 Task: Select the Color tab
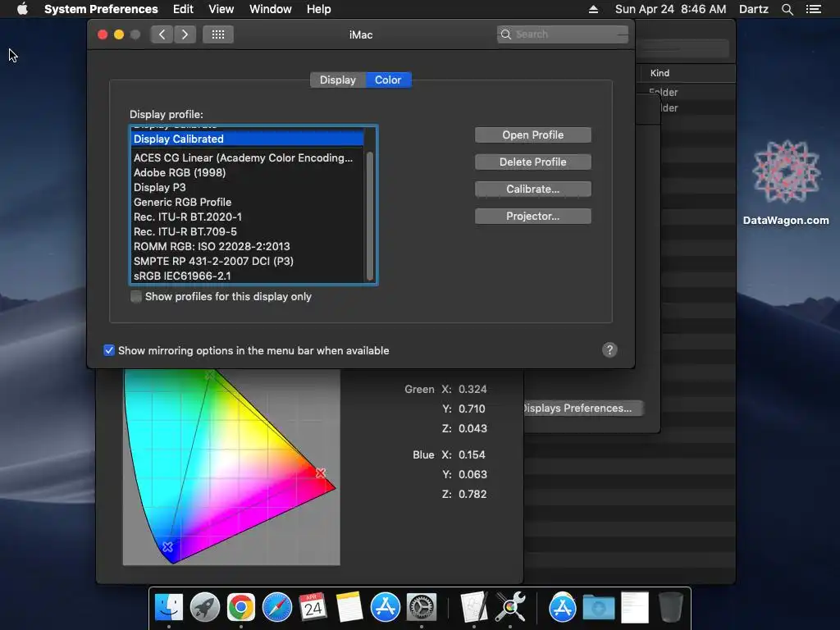pos(388,80)
